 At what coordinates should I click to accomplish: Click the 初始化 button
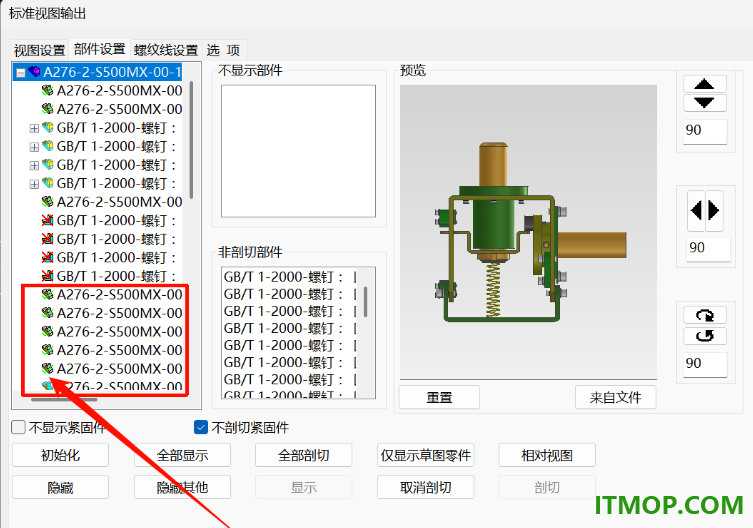[x=61, y=455]
